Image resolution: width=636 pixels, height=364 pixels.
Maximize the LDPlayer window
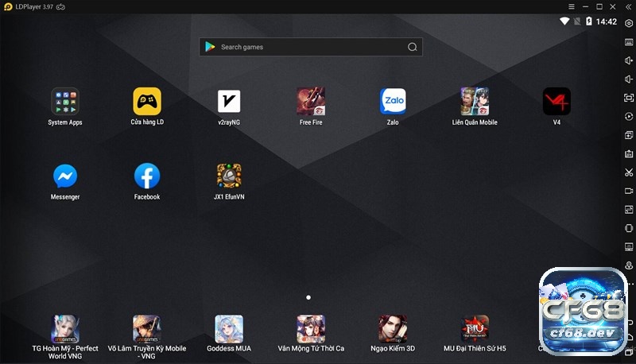pyautogui.click(x=599, y=7)
